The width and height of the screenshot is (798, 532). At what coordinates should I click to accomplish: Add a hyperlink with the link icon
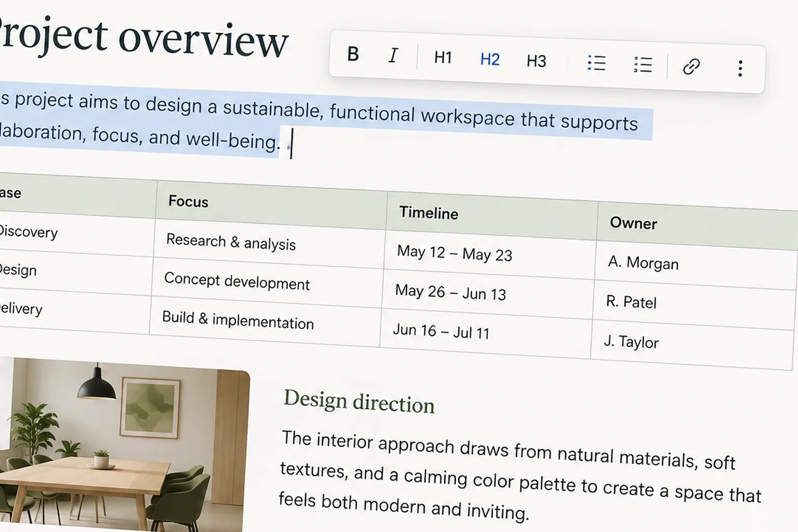click(691, 66)
